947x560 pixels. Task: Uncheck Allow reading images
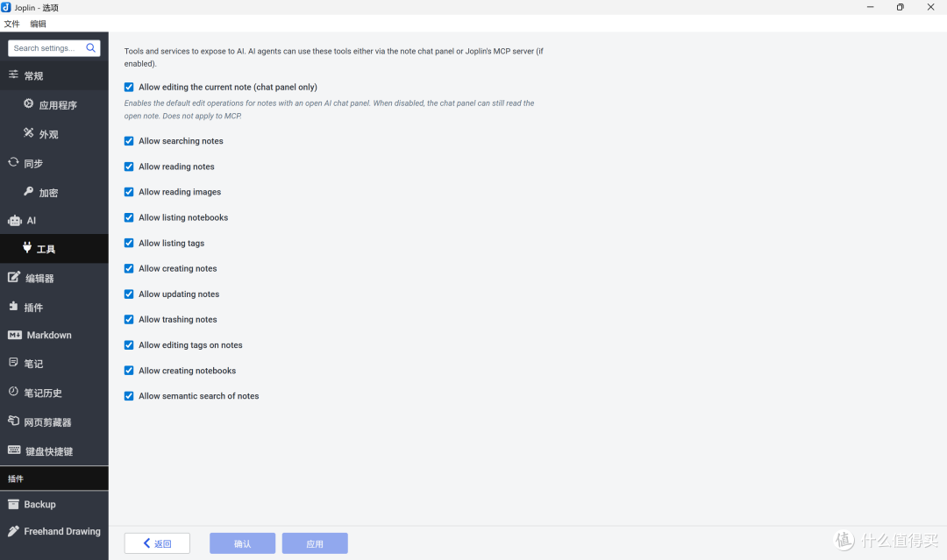pyautogui.click(x=129, y=192)
